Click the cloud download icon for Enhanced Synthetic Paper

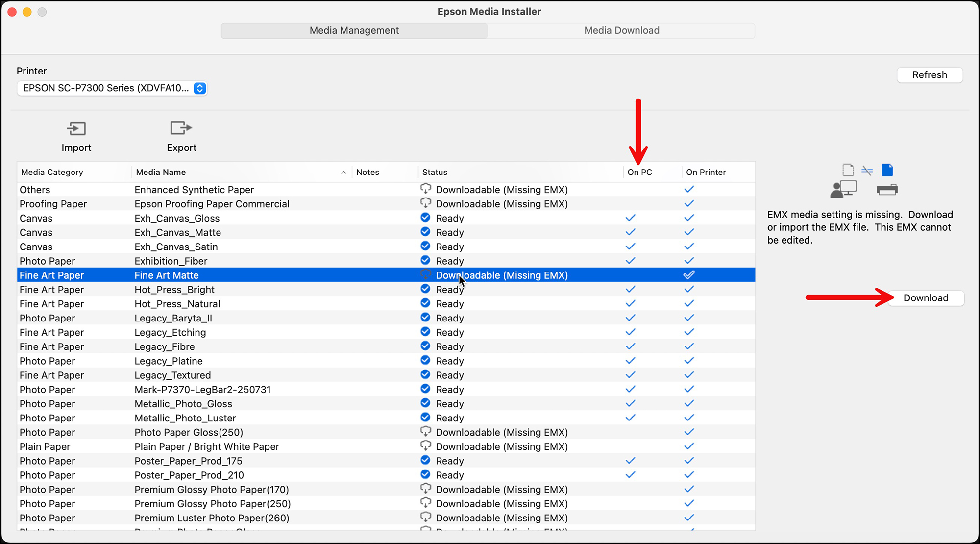pyautogui.click(x=425, y=189)
